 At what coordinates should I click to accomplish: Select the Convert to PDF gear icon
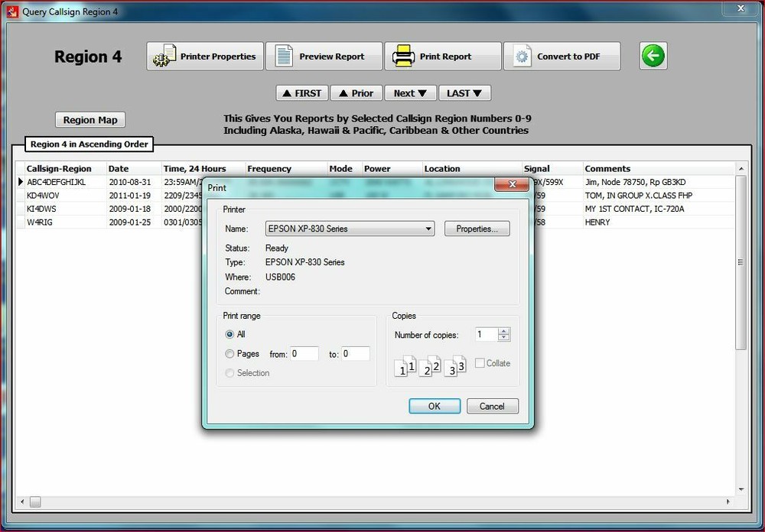pyautogui.click(x=522, y=54)
